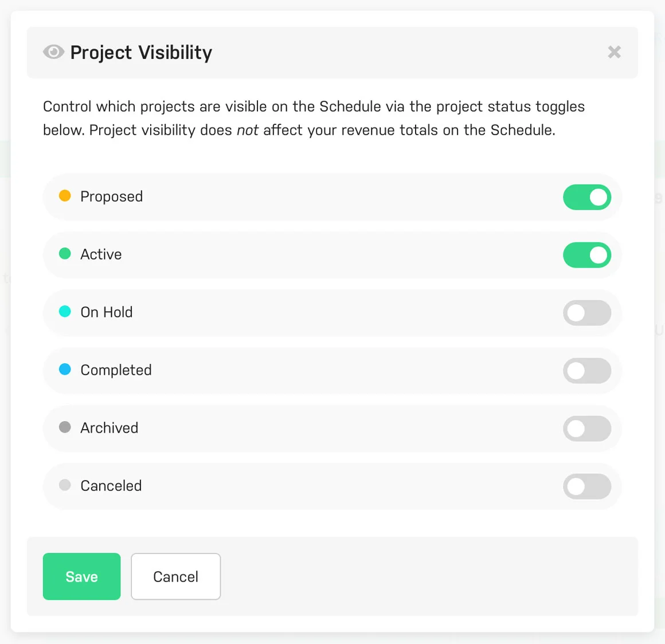Click the blue Completed status dot
Viewport: 665px width, 644px height.
pyautogui.click(x=65, y=370)
